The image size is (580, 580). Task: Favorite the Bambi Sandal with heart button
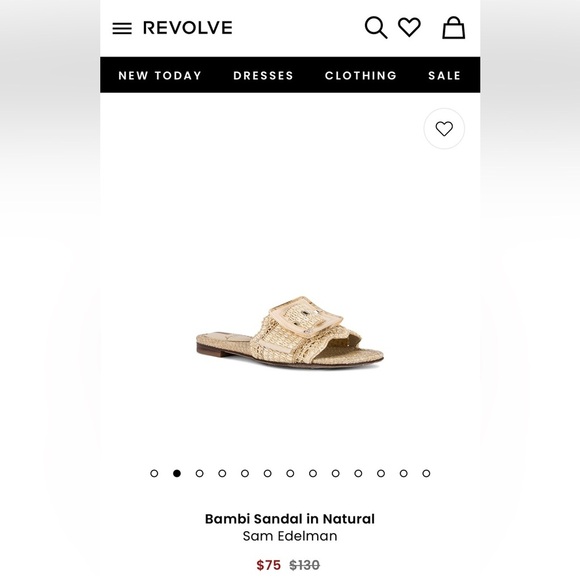pos(444,129)
